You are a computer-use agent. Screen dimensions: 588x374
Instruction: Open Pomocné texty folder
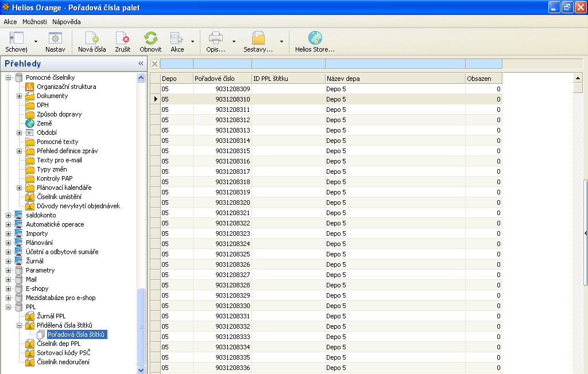pos(57,142)
